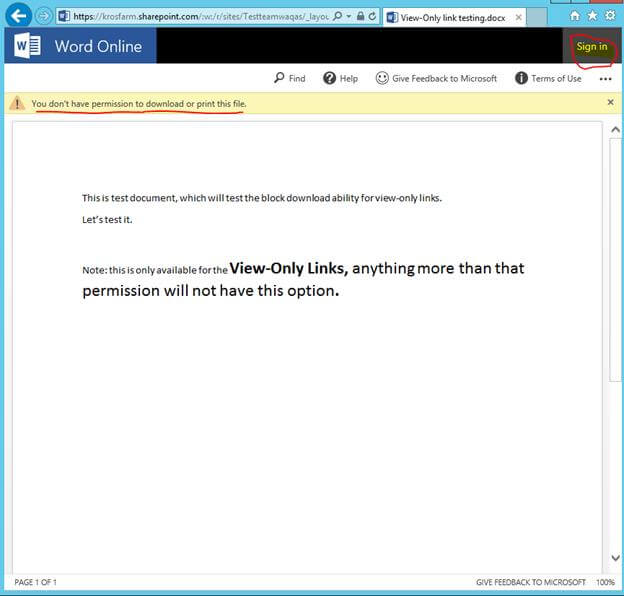
Task: Open the Favorites star icon
Action: (x=592, y=16)
